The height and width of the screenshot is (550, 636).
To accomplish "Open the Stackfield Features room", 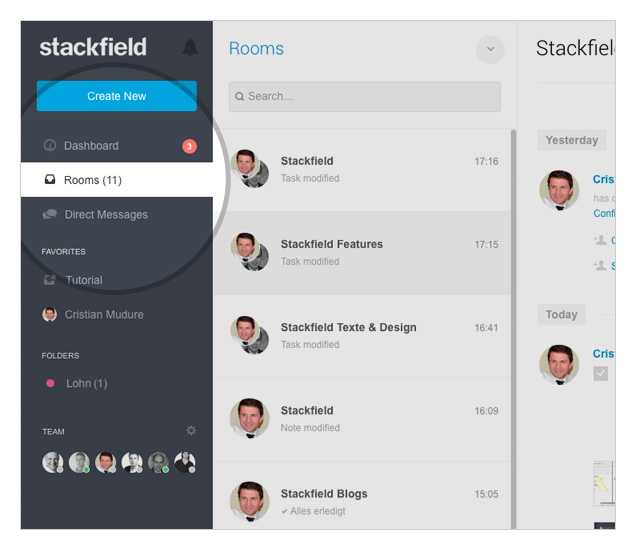I will tap(362, 253).
